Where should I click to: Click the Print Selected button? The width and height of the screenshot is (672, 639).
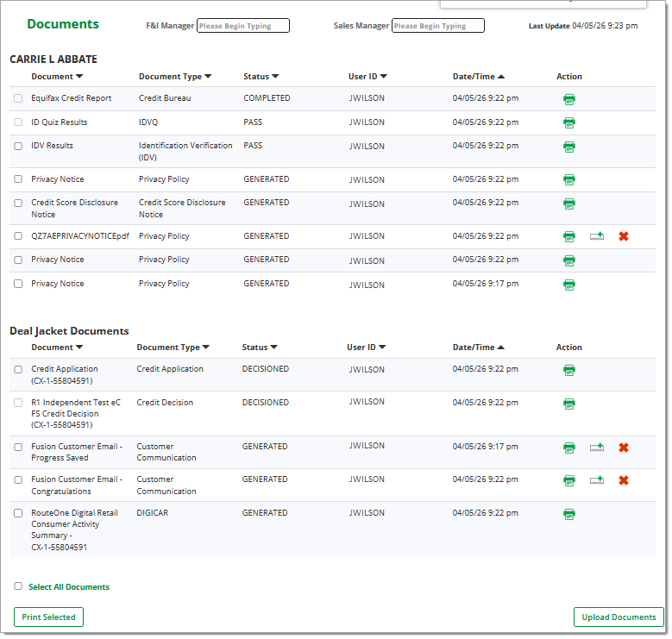click(48, 617)
